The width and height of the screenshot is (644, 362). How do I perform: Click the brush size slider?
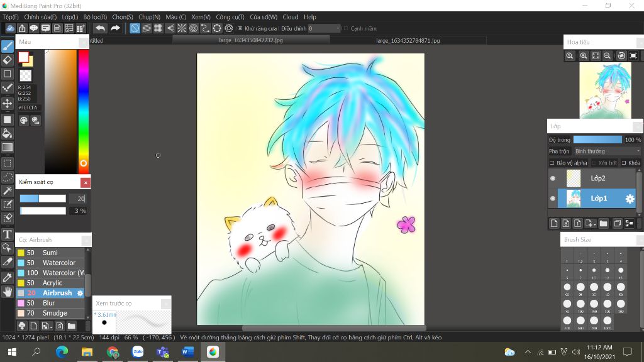(x=43, y=199)
